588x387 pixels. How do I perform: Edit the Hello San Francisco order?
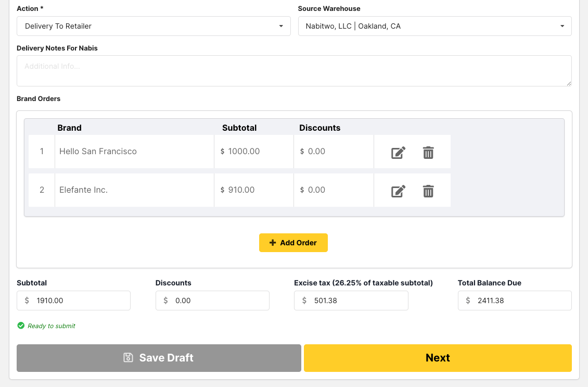[x=398, y=153]
